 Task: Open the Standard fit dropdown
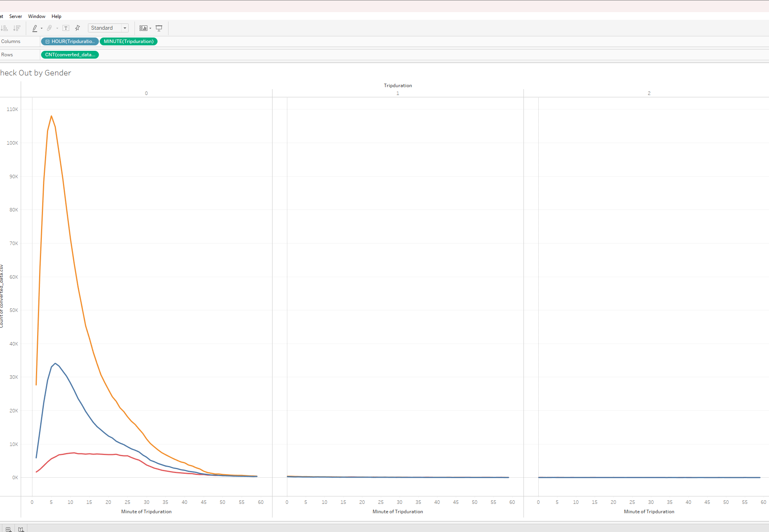pos(125,28)
